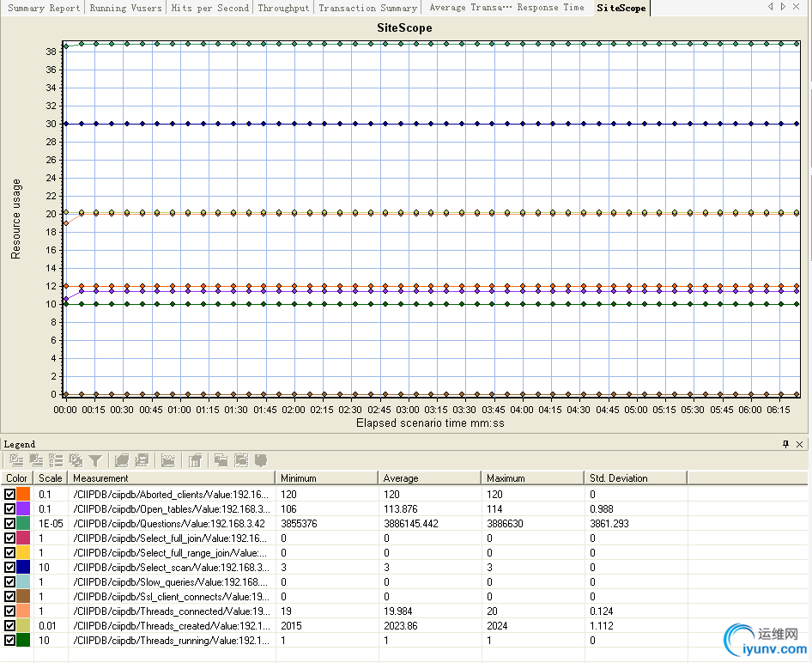
Task: Click the speech bubble icon in Legend toolbar
Action: pyautogui.click(x=261, y=461)
